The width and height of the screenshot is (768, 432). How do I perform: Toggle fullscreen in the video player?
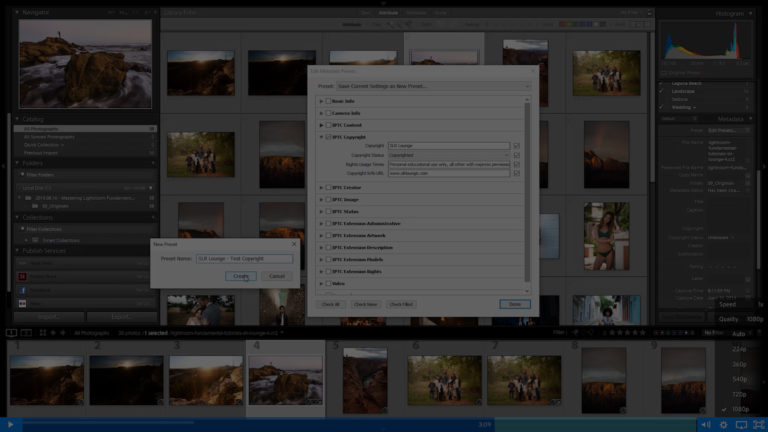point(759,425)
